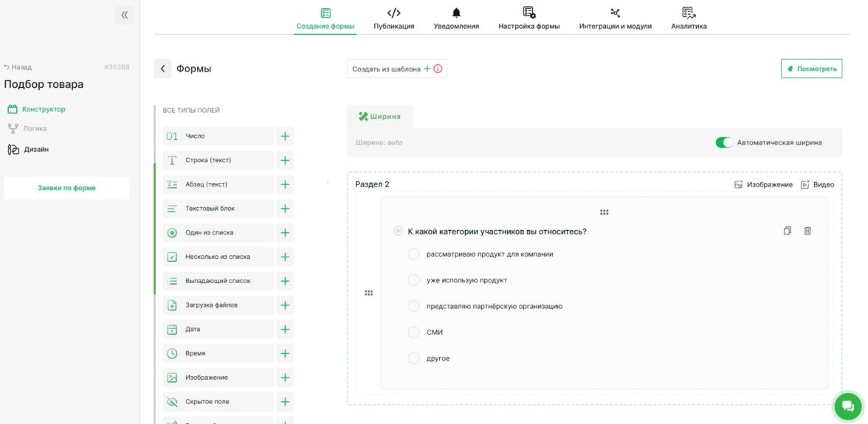This screenshot has height=424, width=868.
Task: Choose the 'СМИ' radio option
Action: [x=413, y=333]
